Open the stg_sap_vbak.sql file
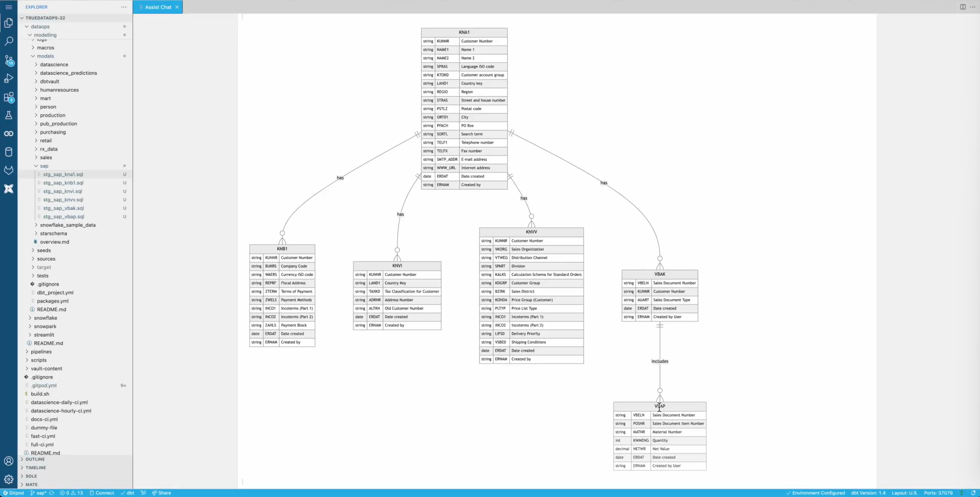The image size is (980, 497). pyautogui.click(x=62, y=208)
